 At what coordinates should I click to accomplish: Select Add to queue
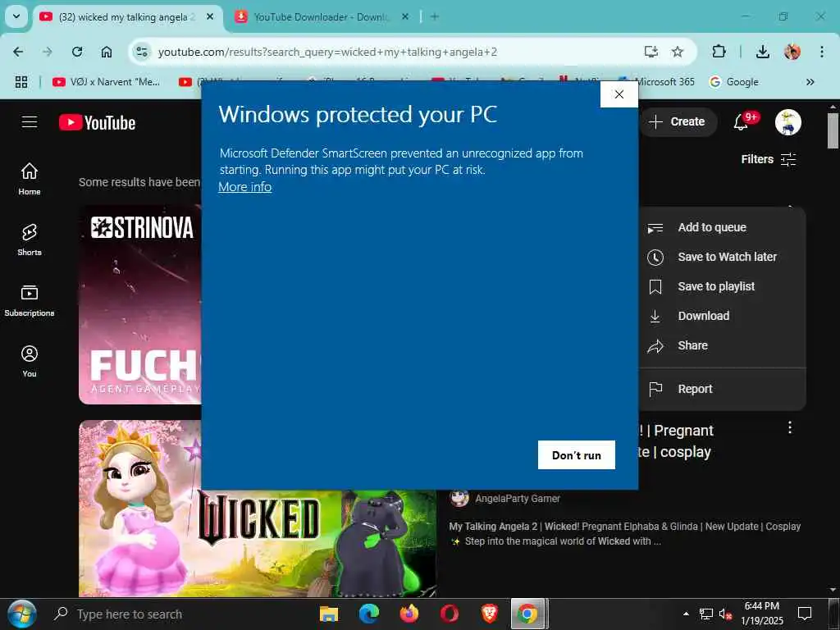pos(722,227)
